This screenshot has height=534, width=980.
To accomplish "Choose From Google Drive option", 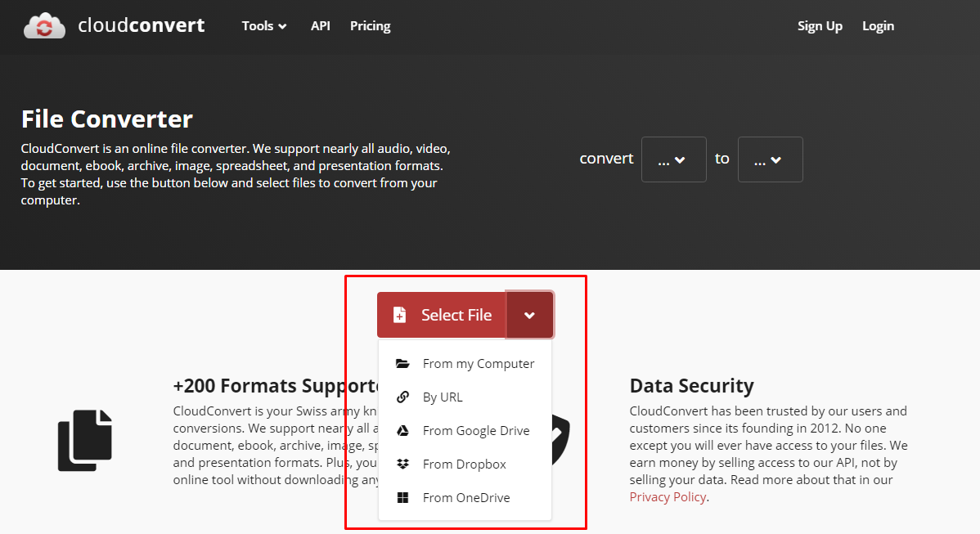I will tap(465, 431).
